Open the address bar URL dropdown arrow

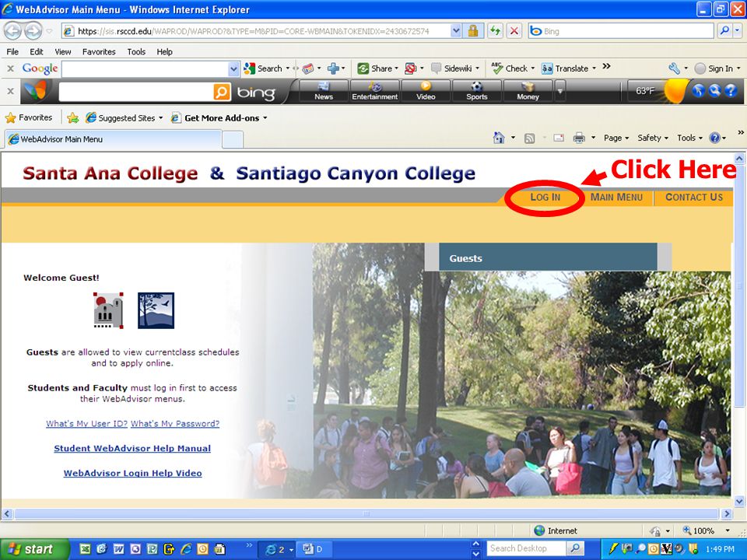pos(456,31)
